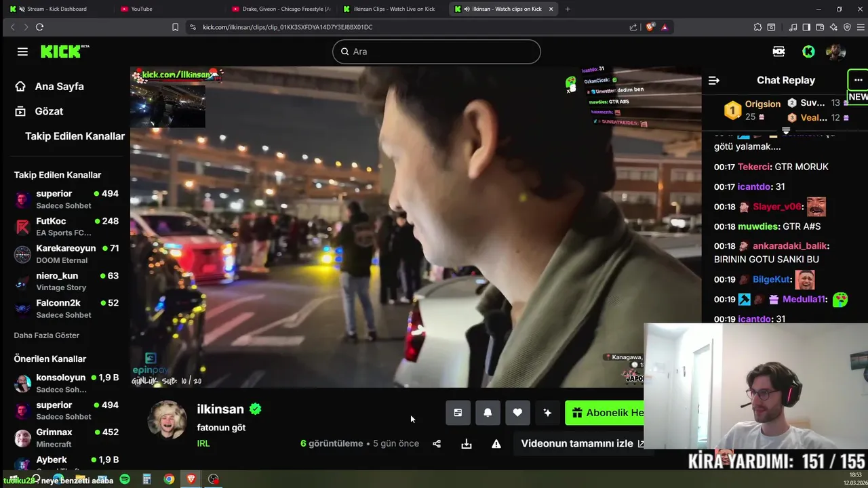Open the IRL category link
The image size is (868, 488).
click(203, 443)
